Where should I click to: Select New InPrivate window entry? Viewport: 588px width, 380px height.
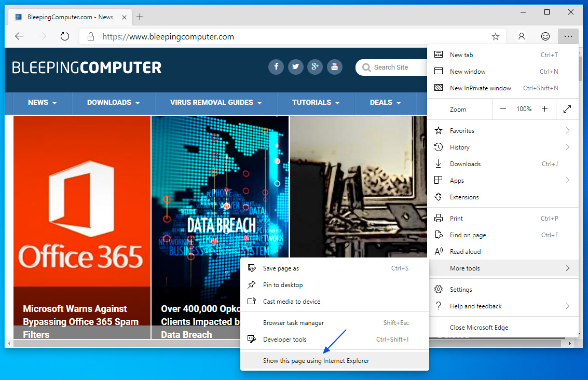(x=503, y=88)
